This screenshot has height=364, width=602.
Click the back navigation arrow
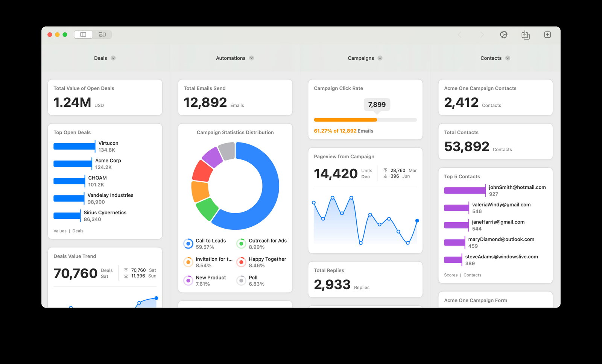pyautogui.click(x=459, y=35)
